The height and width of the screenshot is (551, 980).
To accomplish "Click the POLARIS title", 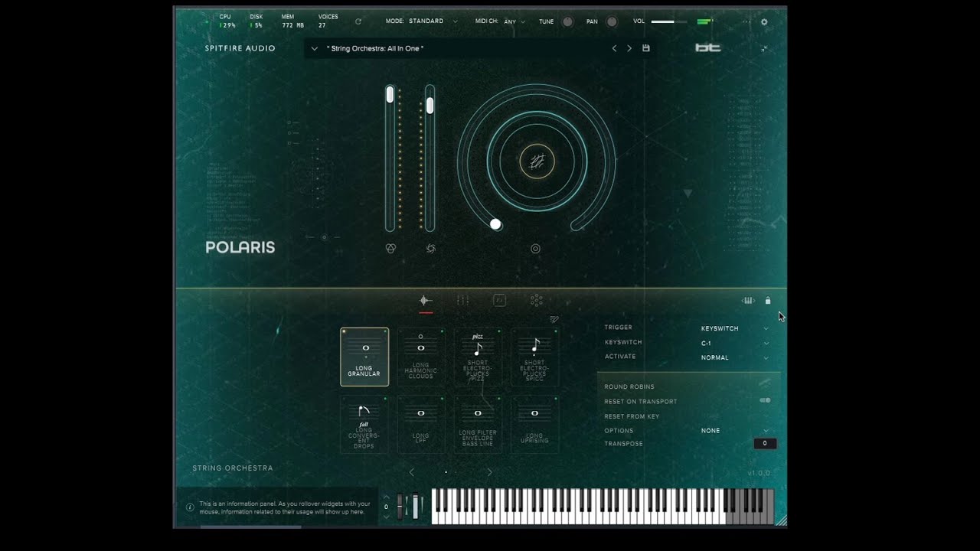I will (x=240, y=247).
